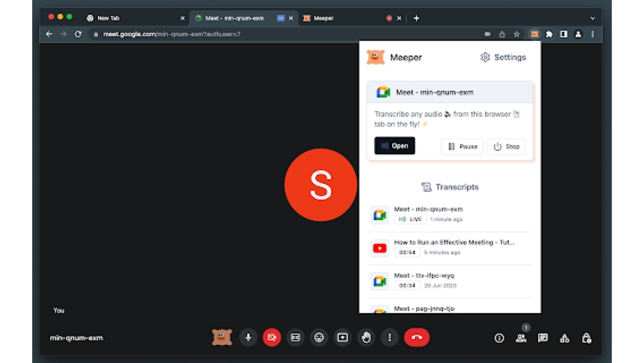Open the emoji reactions button
Screen dimensions: 644x363
pyautogui.click(x=319, y=337)
